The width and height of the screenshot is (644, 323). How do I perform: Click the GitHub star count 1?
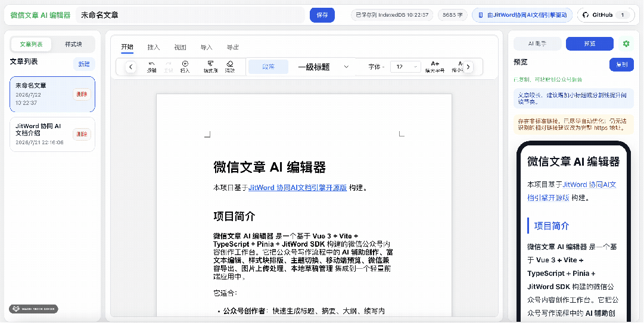click(623, 15)
